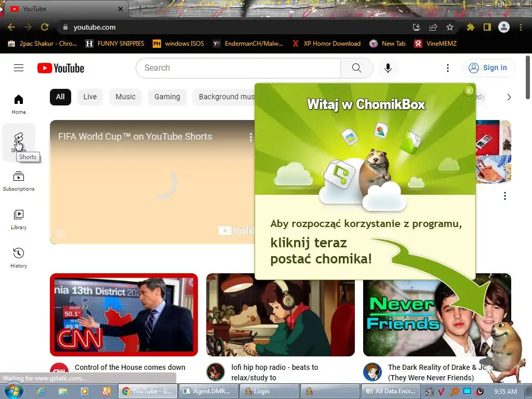Open Subscriptions in the sidebar
The height and width of the screenshot is (399, 532).
click(19, 181)
